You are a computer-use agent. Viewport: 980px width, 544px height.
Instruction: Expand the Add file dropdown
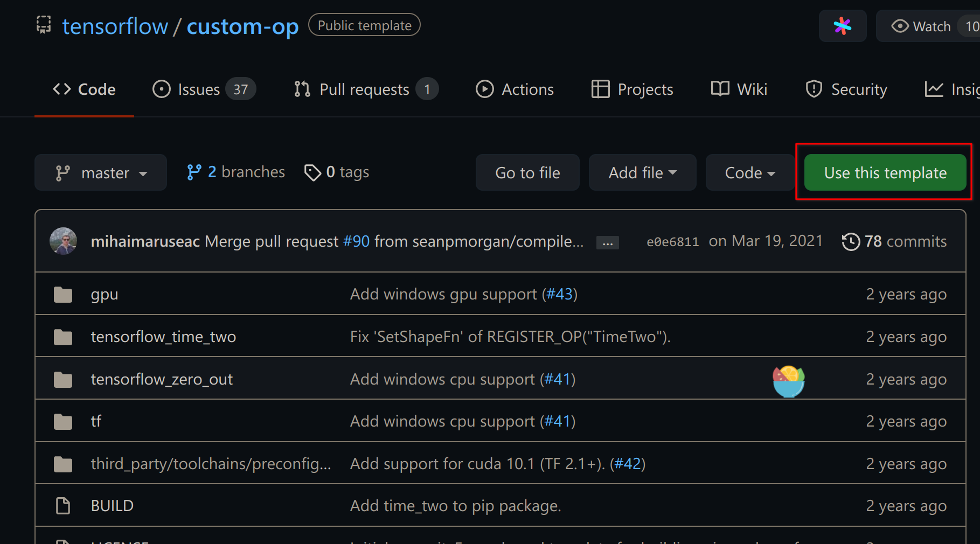click(642, 172)
